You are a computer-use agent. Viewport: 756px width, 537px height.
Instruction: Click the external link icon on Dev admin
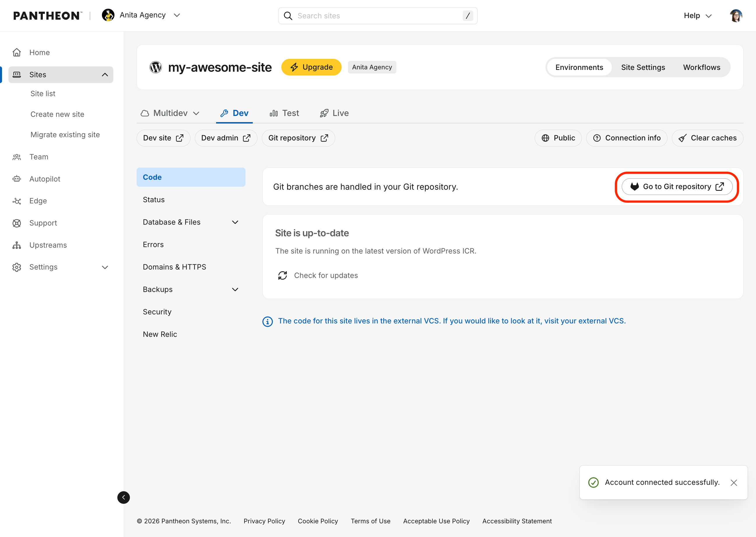247,138
